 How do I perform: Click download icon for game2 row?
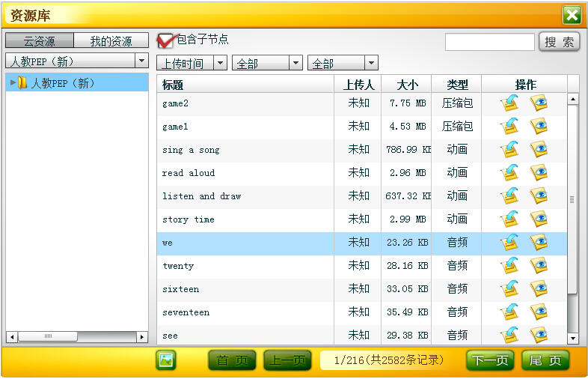[x=509, y=103]
